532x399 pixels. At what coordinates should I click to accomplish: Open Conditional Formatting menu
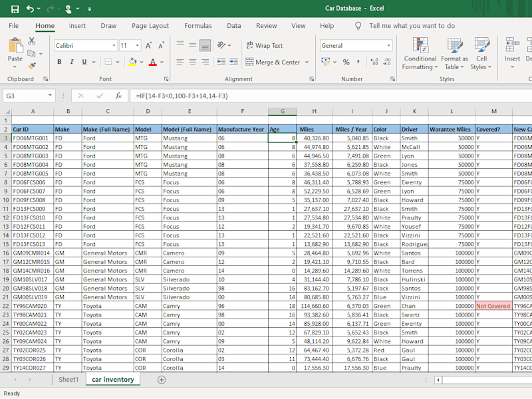(x=420, y=54)
